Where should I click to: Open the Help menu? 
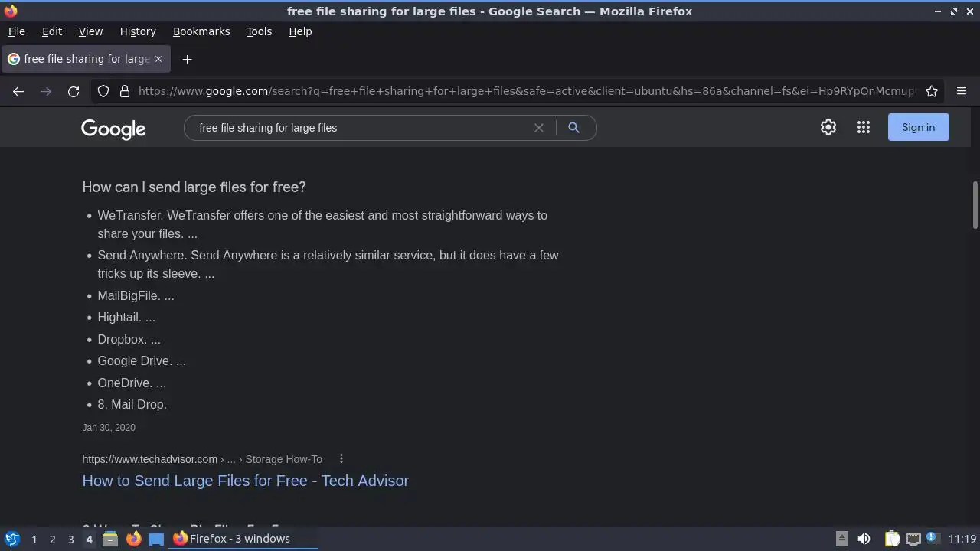click(x=300, y=31)
